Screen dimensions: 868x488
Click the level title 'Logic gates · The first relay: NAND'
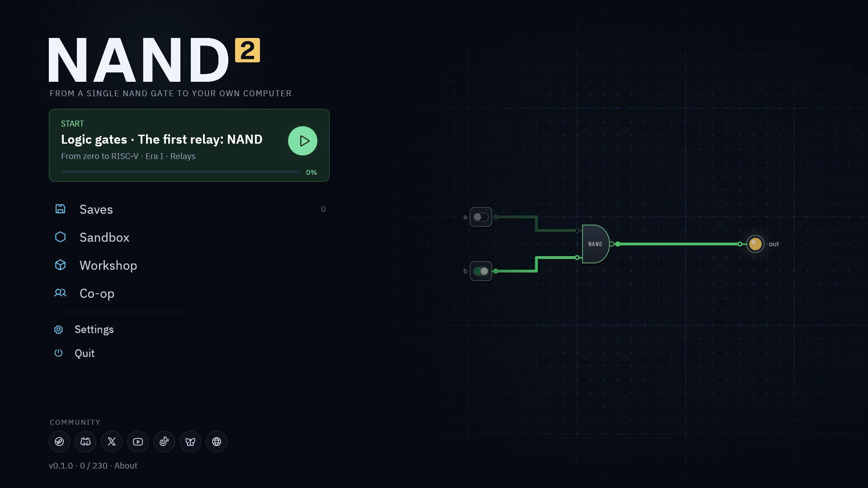pyautogui.click(x=162, y=139)
